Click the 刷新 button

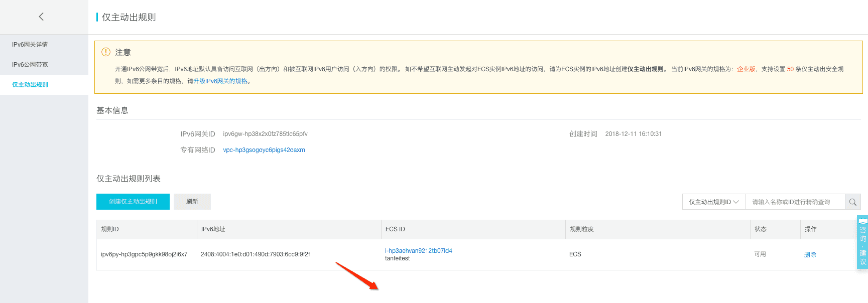(192, 202)
